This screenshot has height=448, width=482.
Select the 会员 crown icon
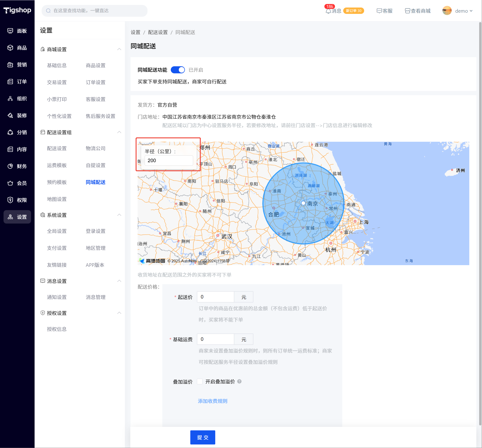10,183
